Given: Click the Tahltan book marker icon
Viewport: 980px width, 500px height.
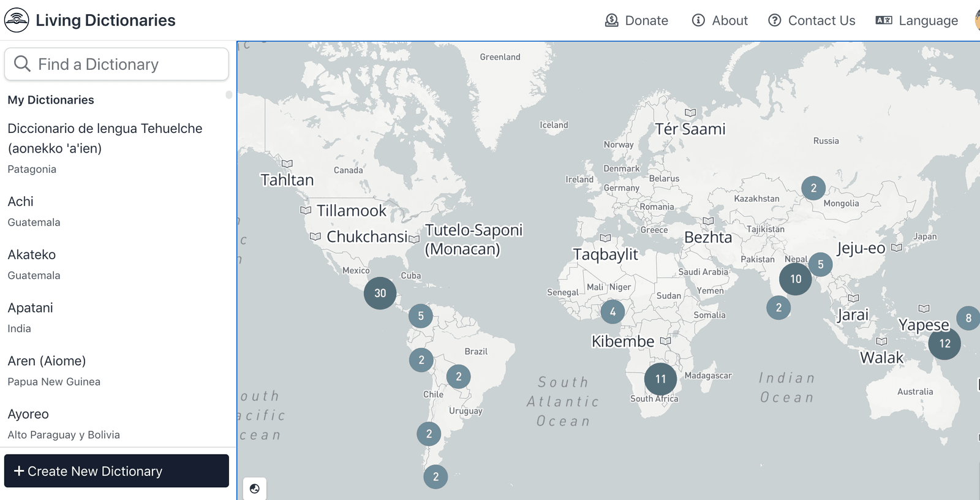Looking at the screenshot, I should tap(287, 164).
